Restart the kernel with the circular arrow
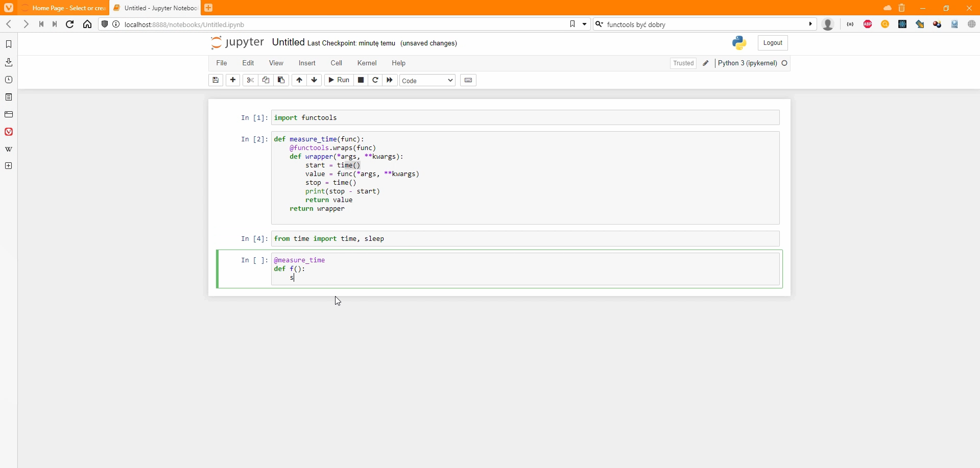The width and height of the screenshot is (980, 468). (x=375, y=80)
